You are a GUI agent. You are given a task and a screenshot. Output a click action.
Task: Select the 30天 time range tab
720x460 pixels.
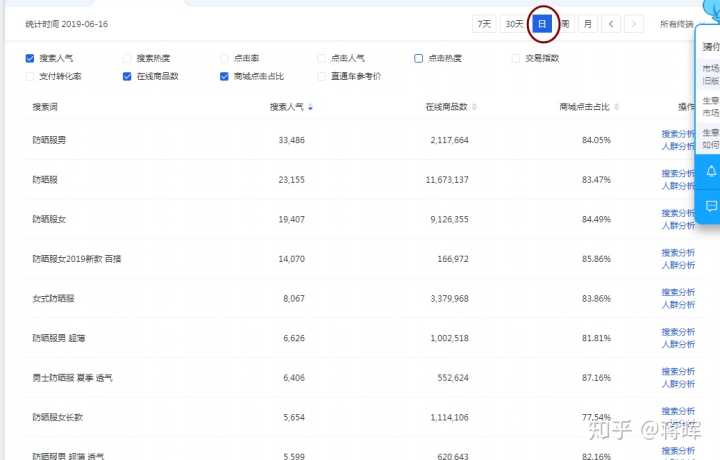[514, 23]
